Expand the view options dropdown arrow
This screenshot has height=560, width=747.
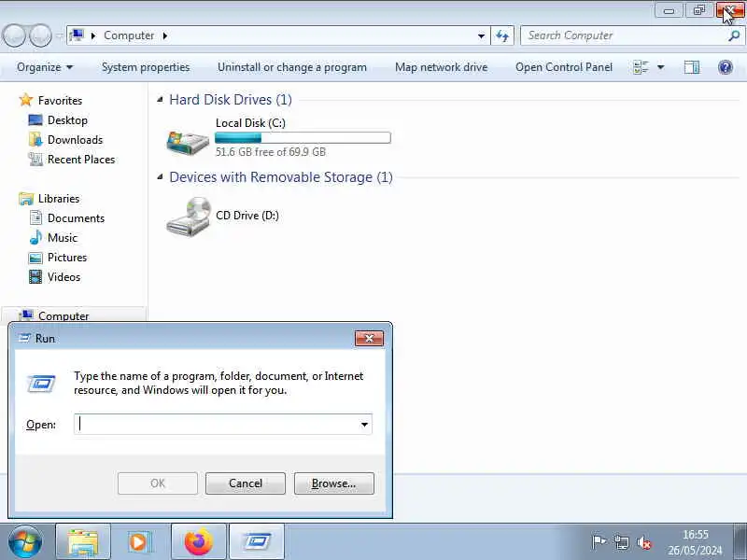661,67
